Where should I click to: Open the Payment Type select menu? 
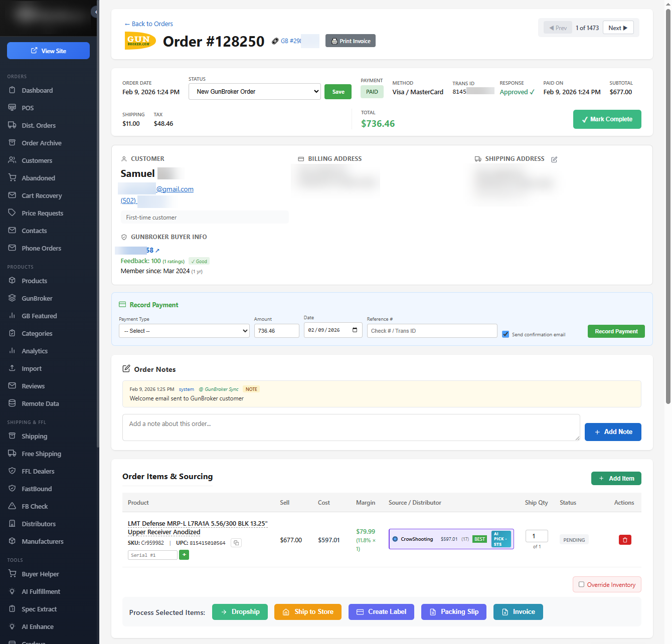184,331
